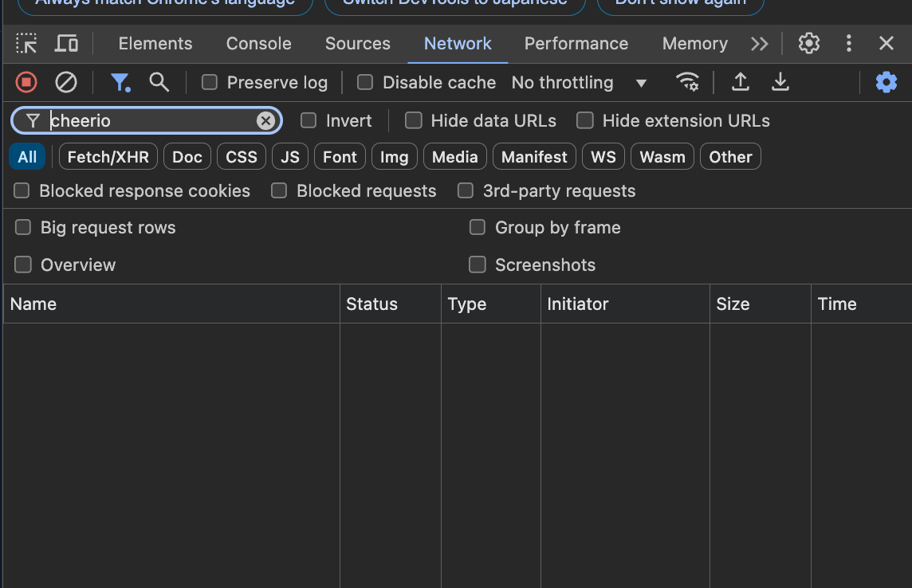Open network search
The width and height of the screenshot is (912, 588).
click(158, 82)
